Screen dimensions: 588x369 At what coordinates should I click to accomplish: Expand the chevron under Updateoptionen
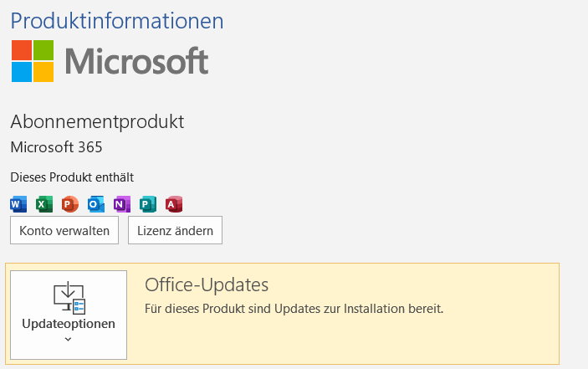[69, 340]
